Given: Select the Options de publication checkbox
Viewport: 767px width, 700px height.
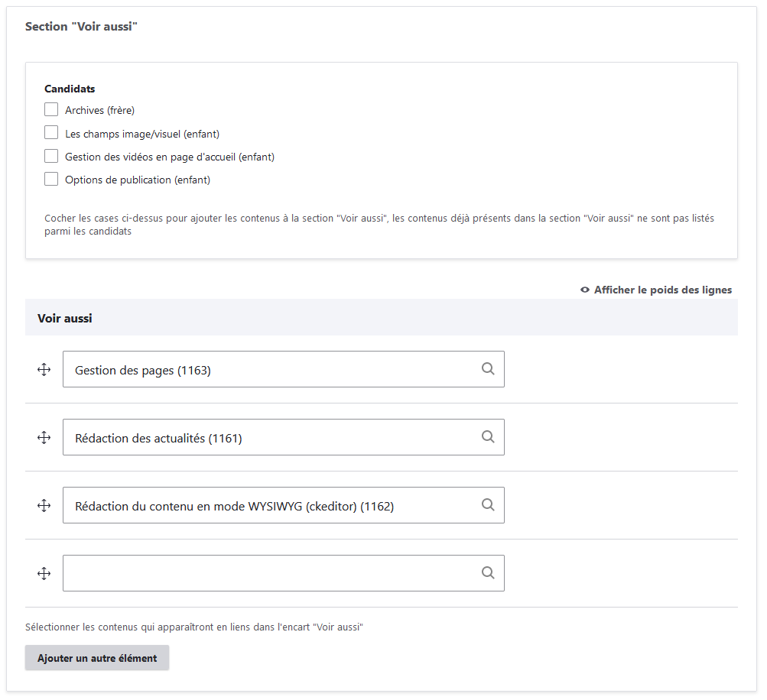Looking at the screenshot, I should (51, 180).
